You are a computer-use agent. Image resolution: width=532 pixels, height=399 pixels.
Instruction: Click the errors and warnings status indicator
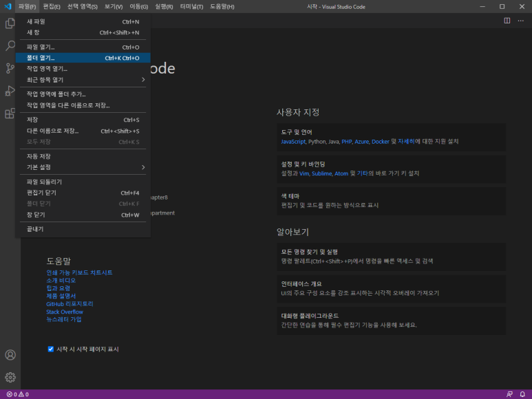click(x=18, y=394)
